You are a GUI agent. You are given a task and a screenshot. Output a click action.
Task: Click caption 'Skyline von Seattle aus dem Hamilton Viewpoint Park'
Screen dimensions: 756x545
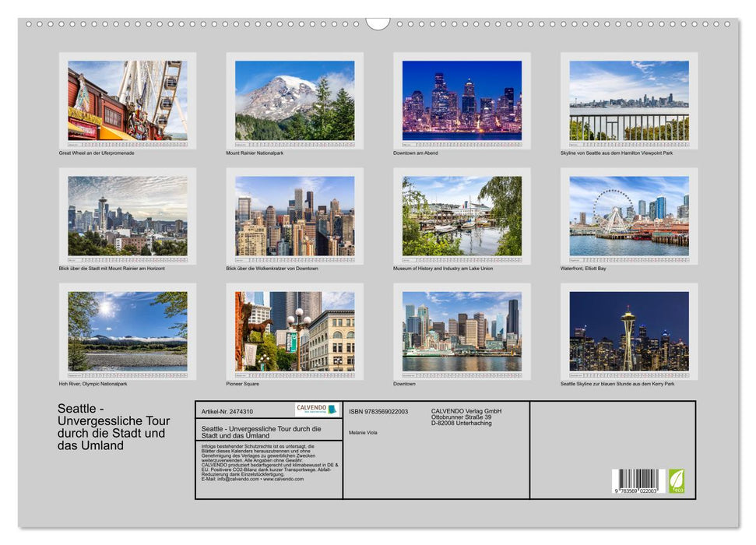tap(617, 153)
